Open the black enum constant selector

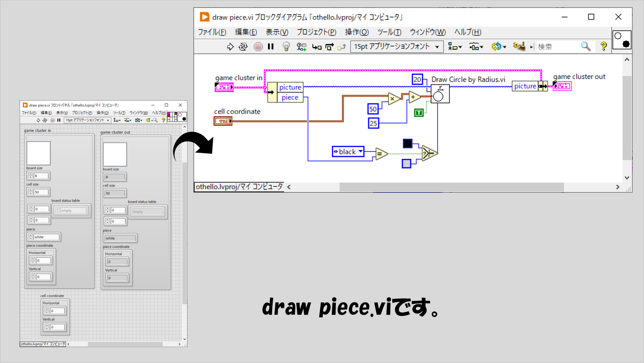(348, 152)
